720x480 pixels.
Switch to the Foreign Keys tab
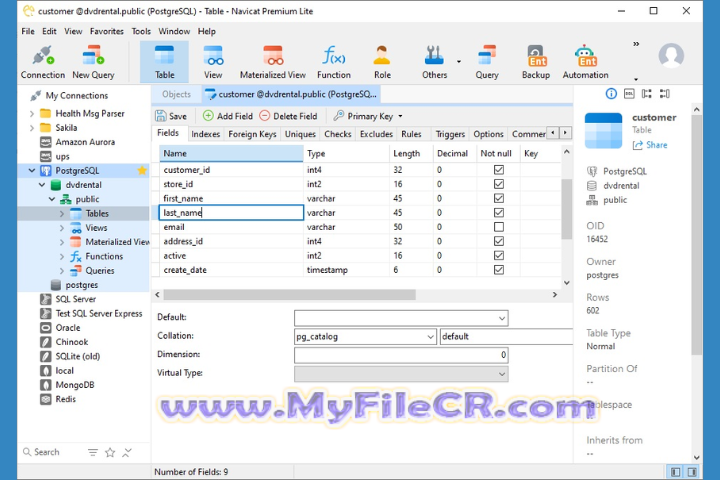(x=252, y=134)
